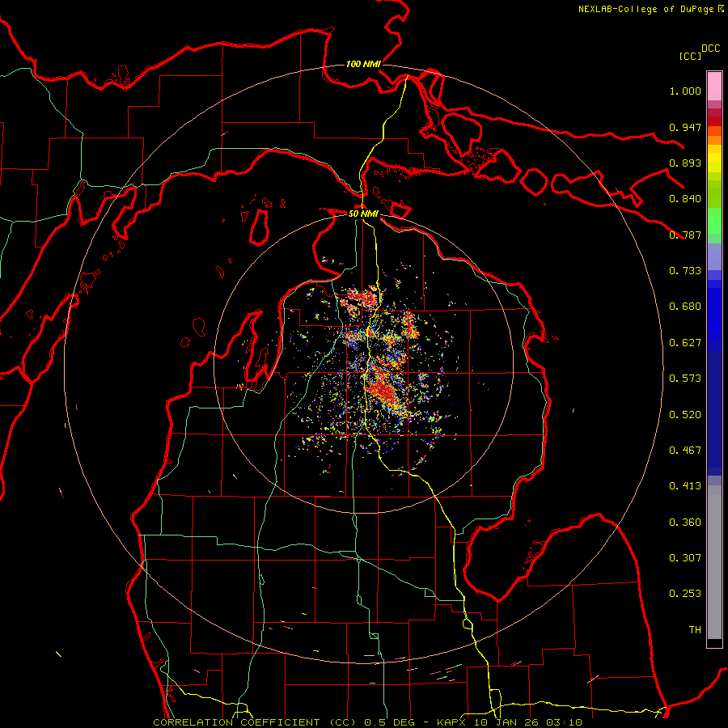The image size is (728, 728).
Task: Click the 0.520 scale value
Action: pyautogui.click(x=685, y=415)
